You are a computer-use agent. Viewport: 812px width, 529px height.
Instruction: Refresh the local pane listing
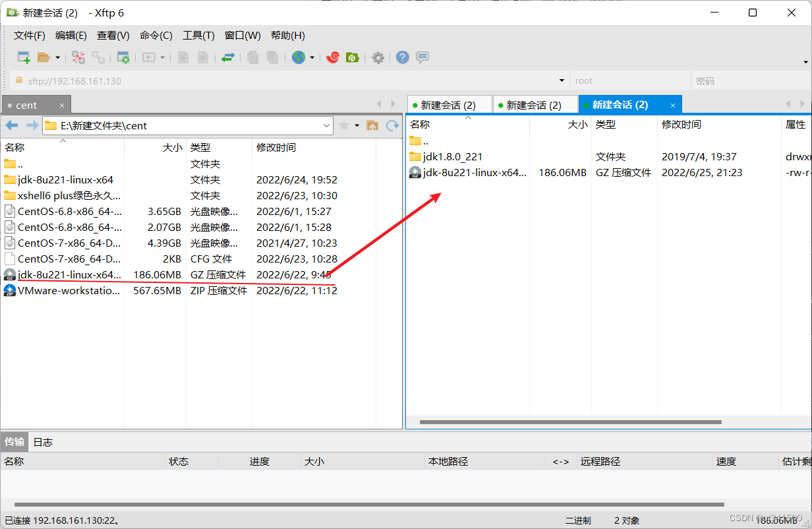392,125
